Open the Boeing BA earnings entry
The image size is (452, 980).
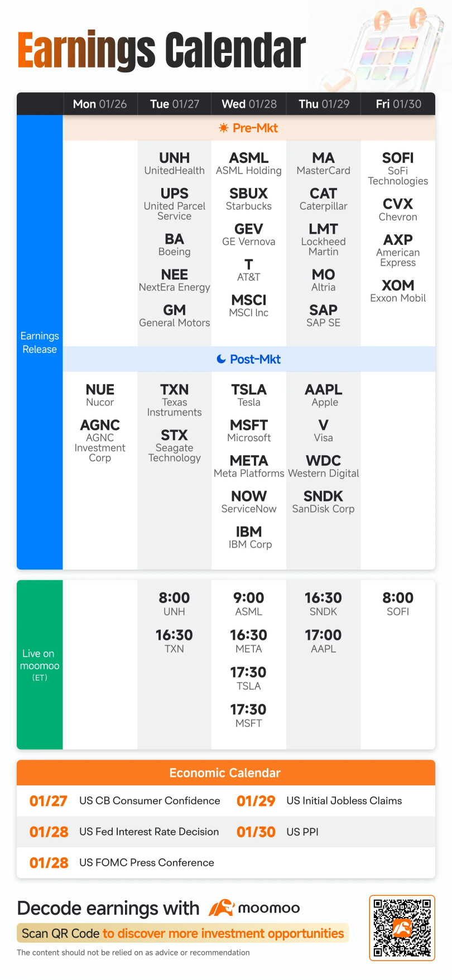tap(175, 244)
